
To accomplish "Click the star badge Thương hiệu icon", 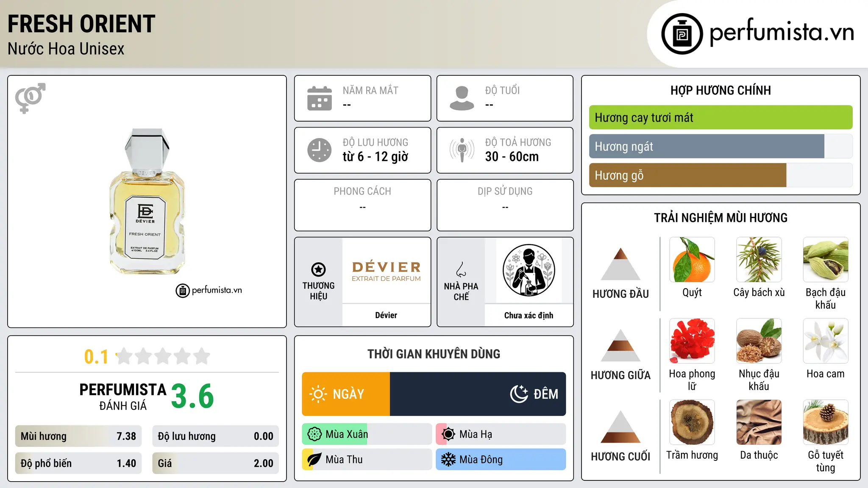I will (x=318, y=269).
